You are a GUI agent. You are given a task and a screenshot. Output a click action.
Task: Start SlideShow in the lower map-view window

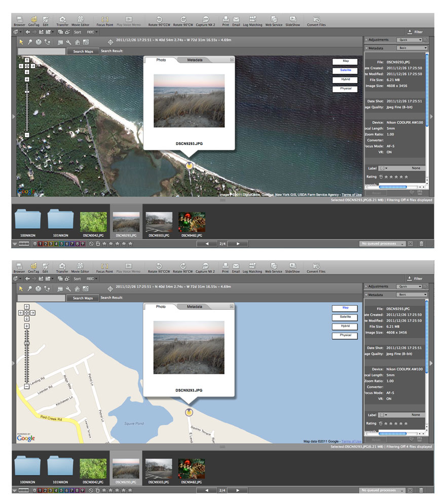(x=292, y=268)
